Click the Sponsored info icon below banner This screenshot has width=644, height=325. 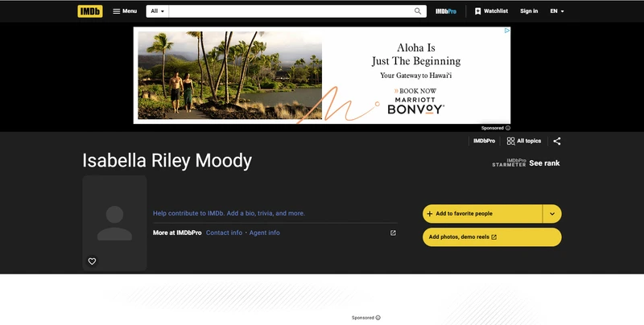508,128
